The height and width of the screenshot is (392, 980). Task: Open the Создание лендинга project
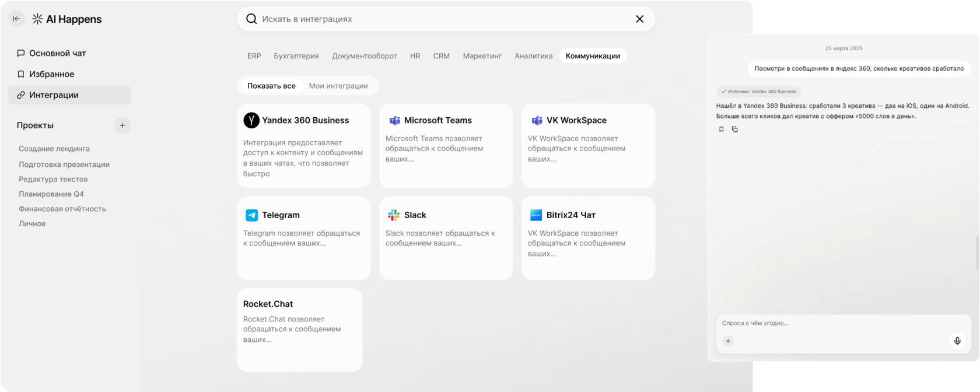(x=54, y=149)
